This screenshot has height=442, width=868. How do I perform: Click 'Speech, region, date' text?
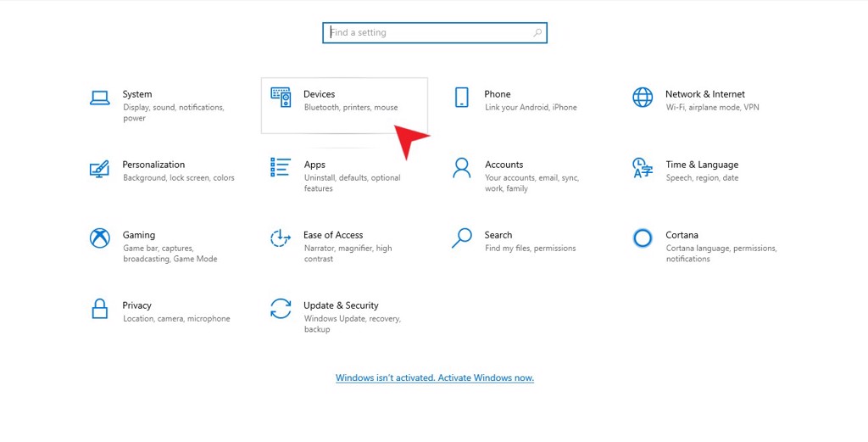coord(703,178)
